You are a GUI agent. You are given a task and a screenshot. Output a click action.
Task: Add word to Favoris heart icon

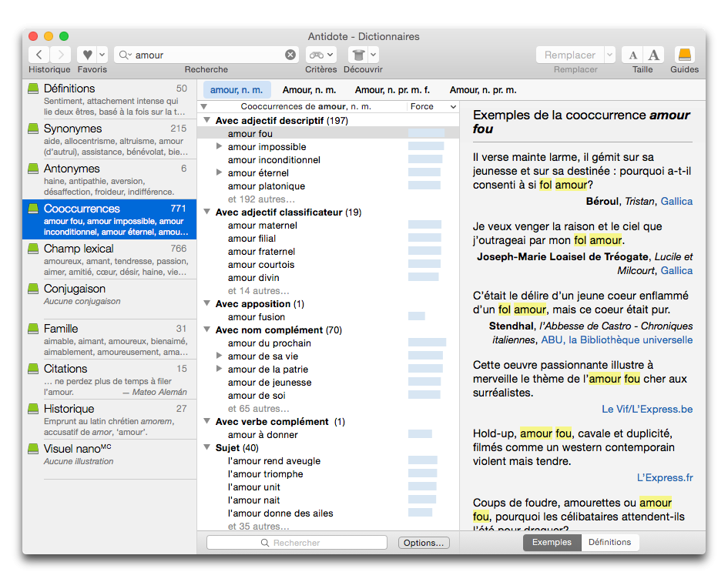[87, 55]
